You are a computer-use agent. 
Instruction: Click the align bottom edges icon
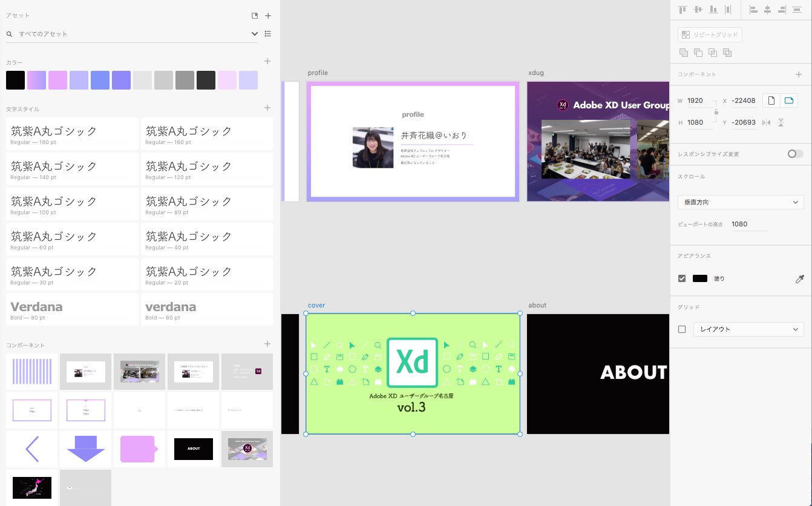(713, 10)
